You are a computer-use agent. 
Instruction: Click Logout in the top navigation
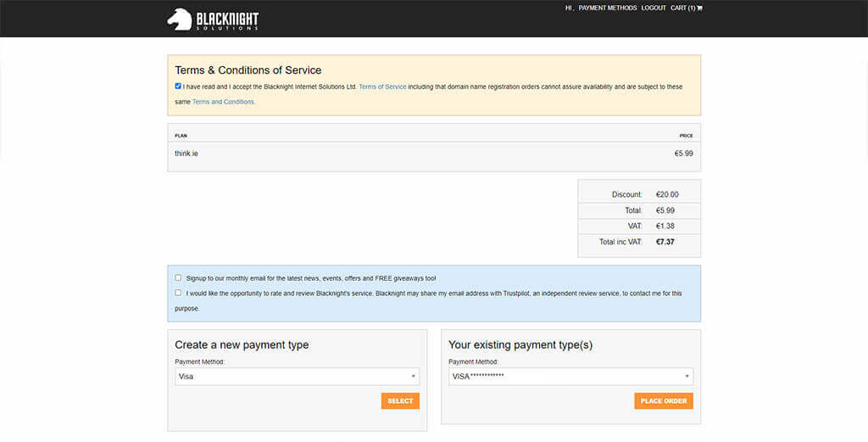[654, 8]
